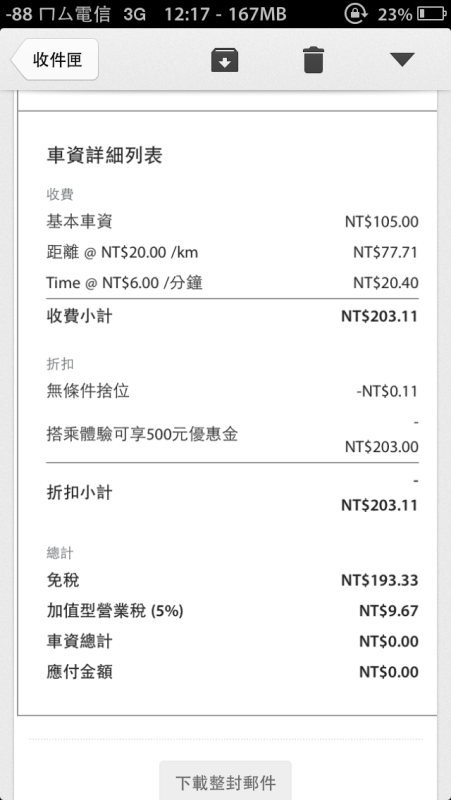The height and width of the screenshot is (800, 451).
Task: Tap the 加值型營業稅 (5%) tax line
Action: (x=233, y=611)
